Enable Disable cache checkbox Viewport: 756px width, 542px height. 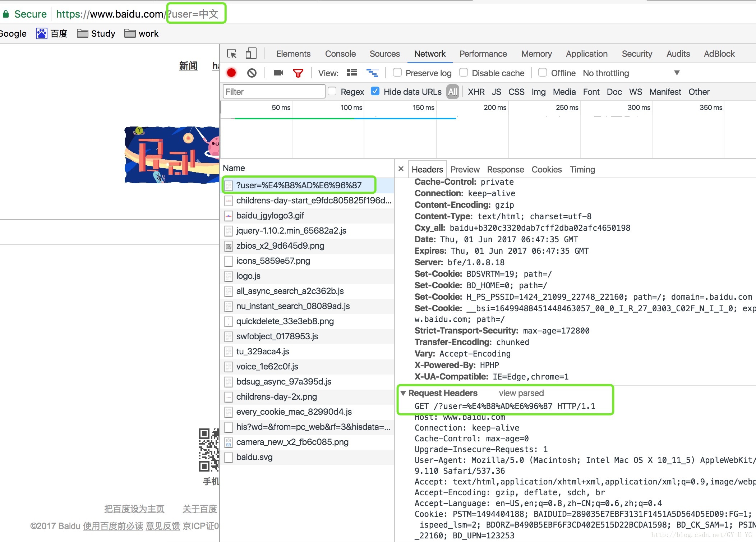[464, 73]
